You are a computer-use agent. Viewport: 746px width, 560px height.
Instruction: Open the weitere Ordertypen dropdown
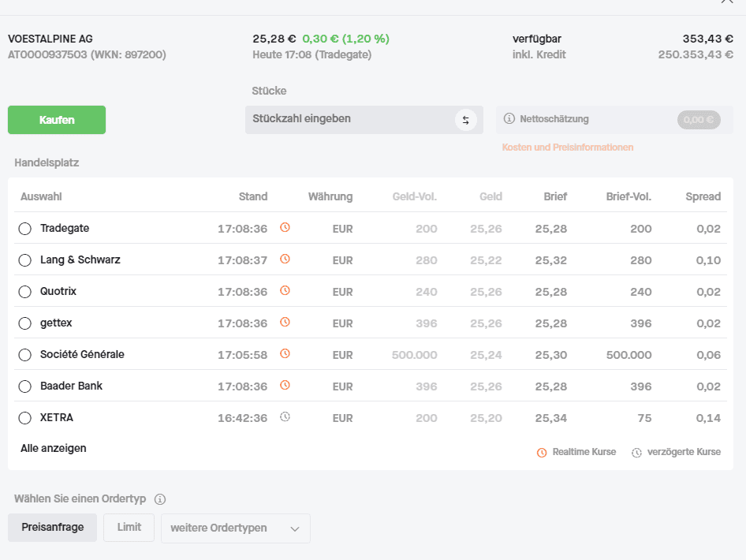[235, 528]
